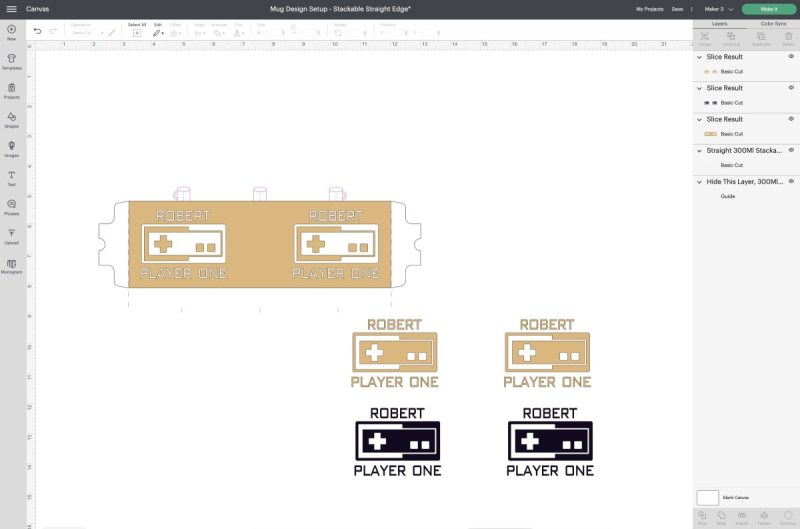This screenshot has width=800, height=529.
Task: Collapse the first Slice Result group
Action: point(699,57)
